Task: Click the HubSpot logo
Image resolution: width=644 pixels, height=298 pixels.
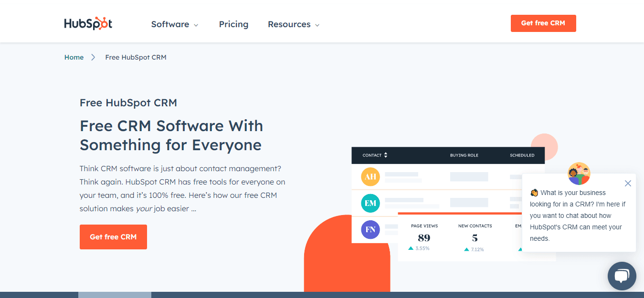Action: coord(88,24)
